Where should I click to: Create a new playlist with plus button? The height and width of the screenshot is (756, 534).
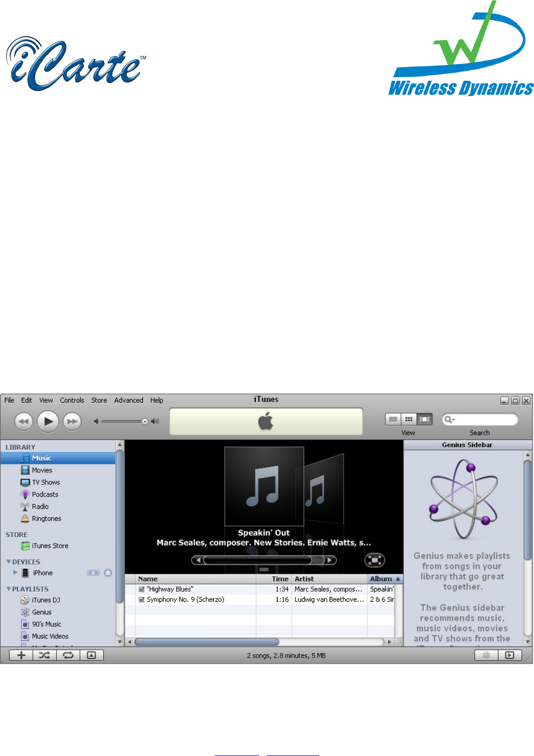click(x=21, y=655)
